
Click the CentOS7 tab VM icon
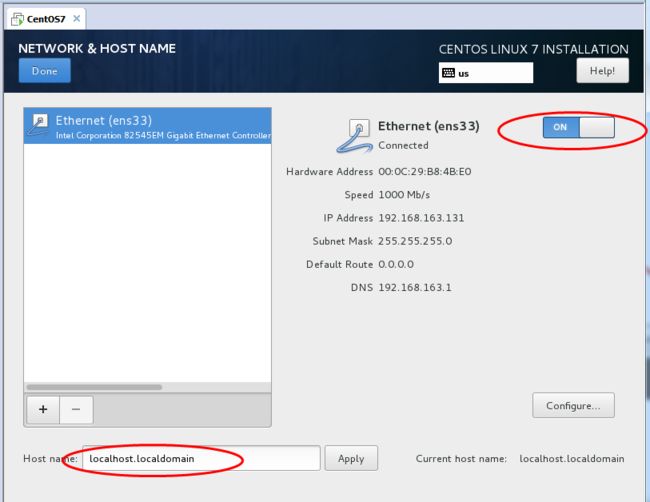click(x=17, y=19)
